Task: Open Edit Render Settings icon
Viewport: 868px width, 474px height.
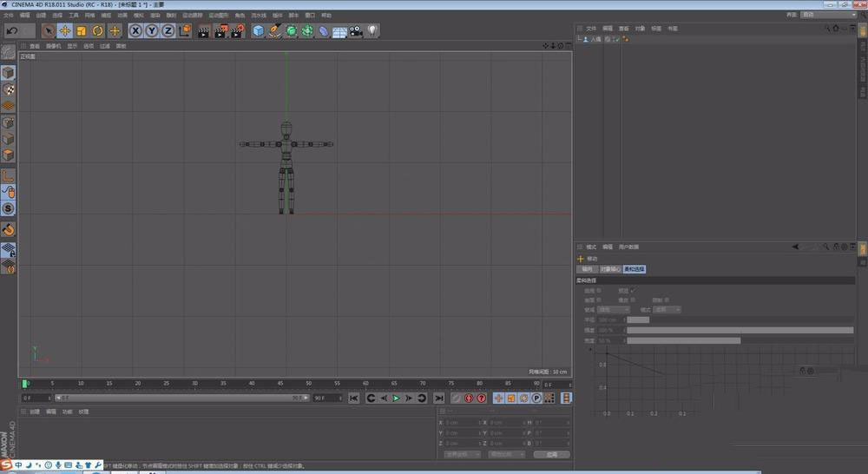Action: (x=238, y=31)
